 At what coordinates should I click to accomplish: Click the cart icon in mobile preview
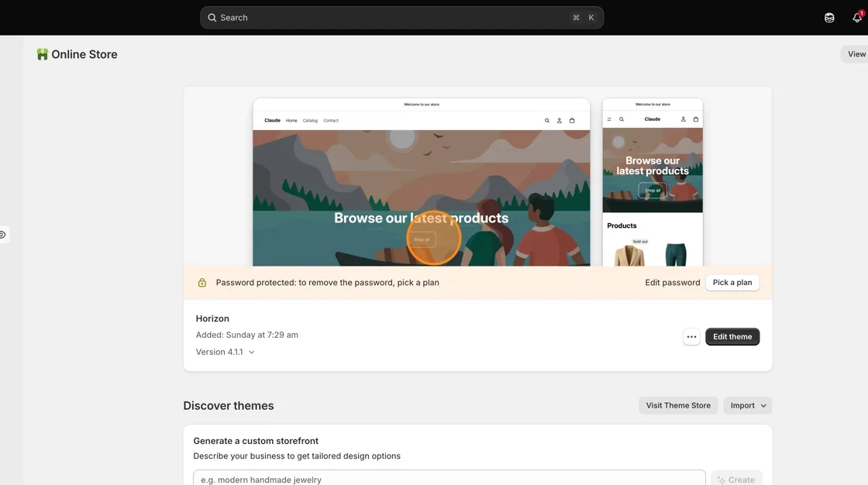pyautogui.click(x=696, y=119)
